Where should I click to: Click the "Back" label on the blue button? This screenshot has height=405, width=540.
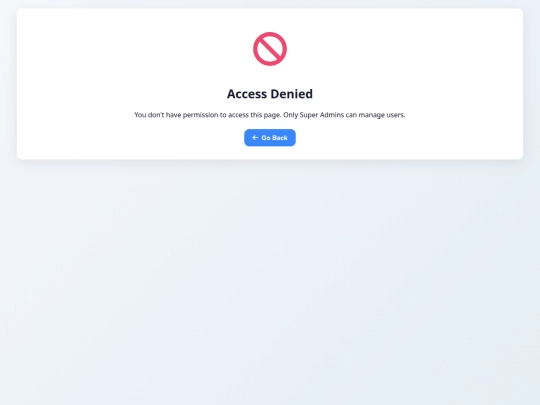coord(280,138)
